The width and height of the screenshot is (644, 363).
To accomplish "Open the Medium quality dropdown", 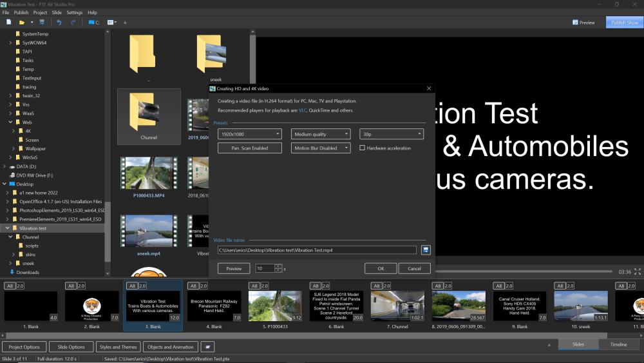I will click(321, 134).
